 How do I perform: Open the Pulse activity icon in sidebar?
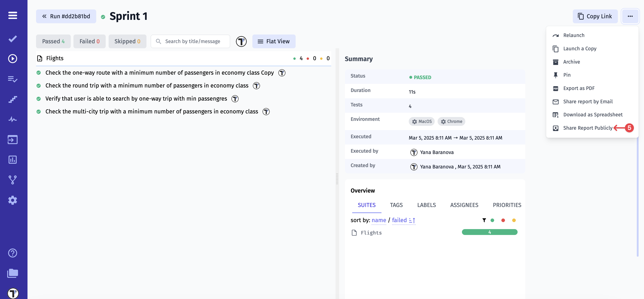12,119
